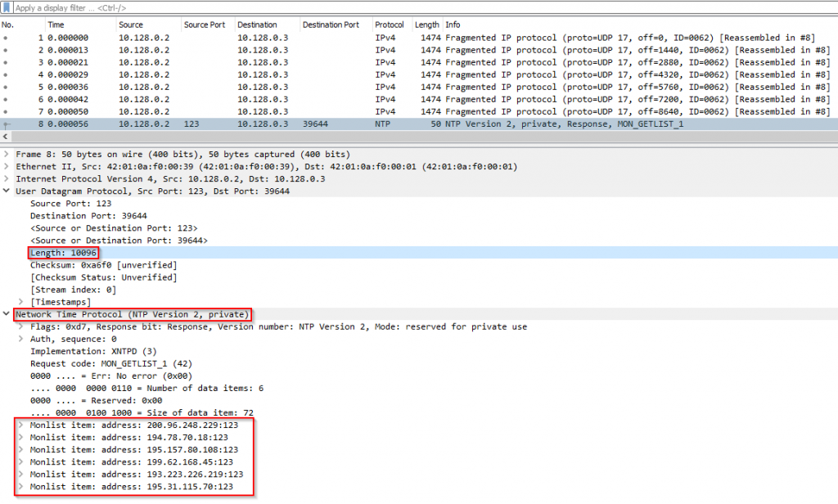The width and height of the screenshot is (838, 504).
Task: Expand Internet Protocol Version 4 section
Action: click(x=7, y=178)
